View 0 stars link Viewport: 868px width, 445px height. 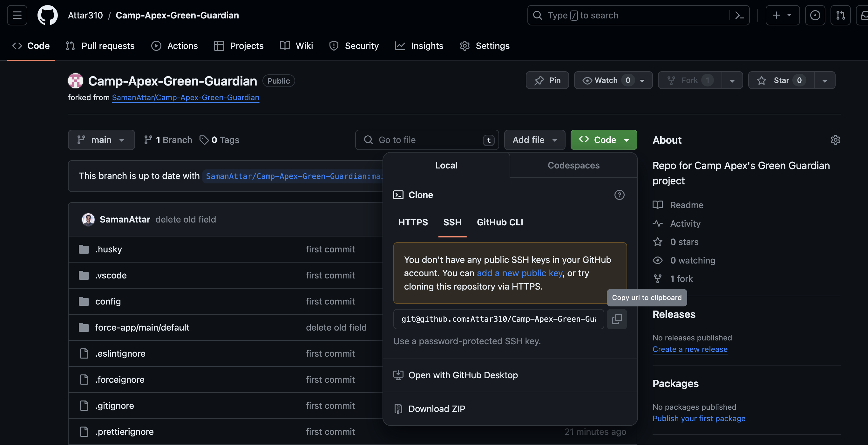[x=675, y=242]
